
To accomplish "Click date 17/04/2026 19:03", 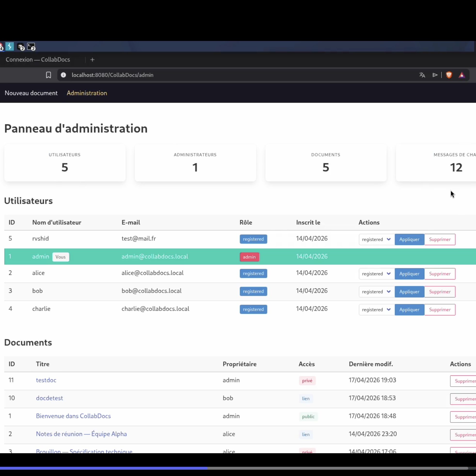I will (373, 380).
